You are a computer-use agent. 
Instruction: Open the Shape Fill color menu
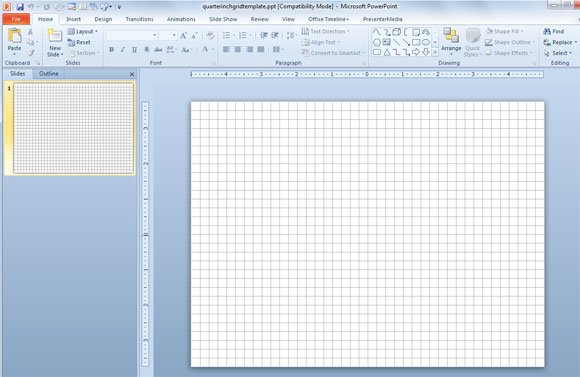tap(504, 31)
